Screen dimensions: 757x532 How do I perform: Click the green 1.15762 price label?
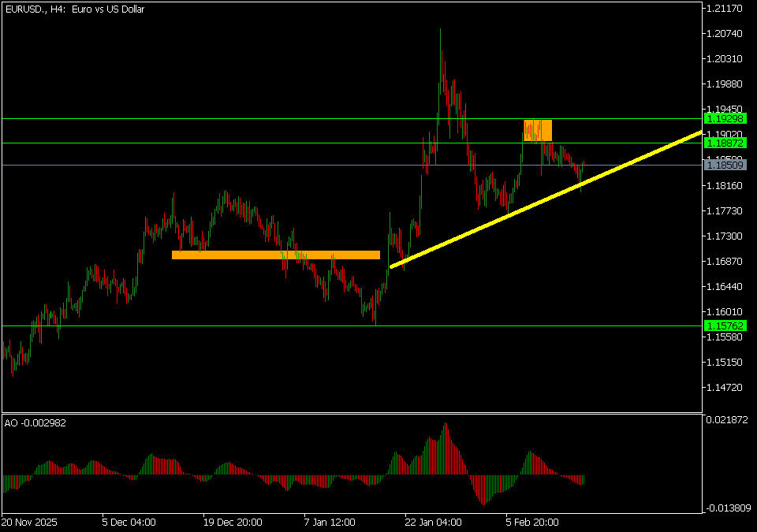[x=724, y=326]
